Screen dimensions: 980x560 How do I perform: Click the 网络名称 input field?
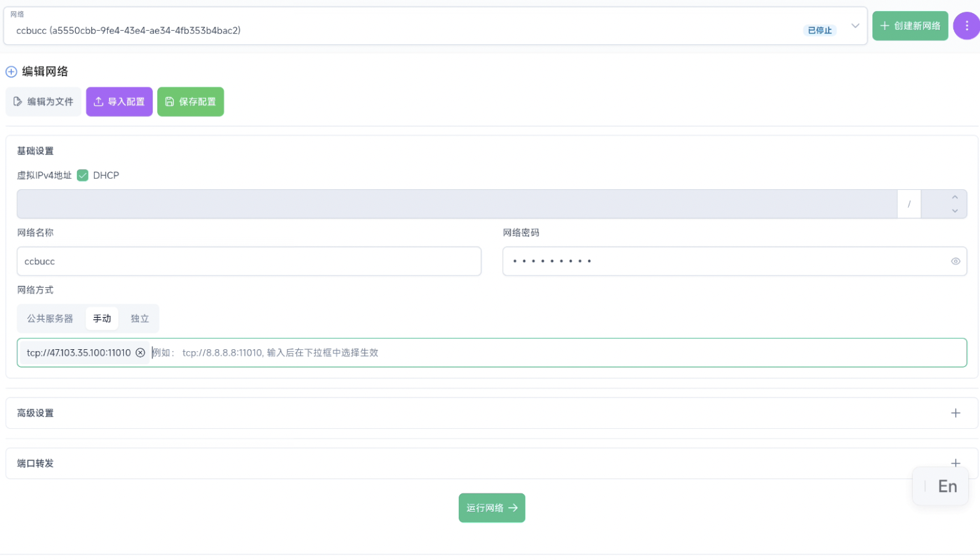click(249, 261)
